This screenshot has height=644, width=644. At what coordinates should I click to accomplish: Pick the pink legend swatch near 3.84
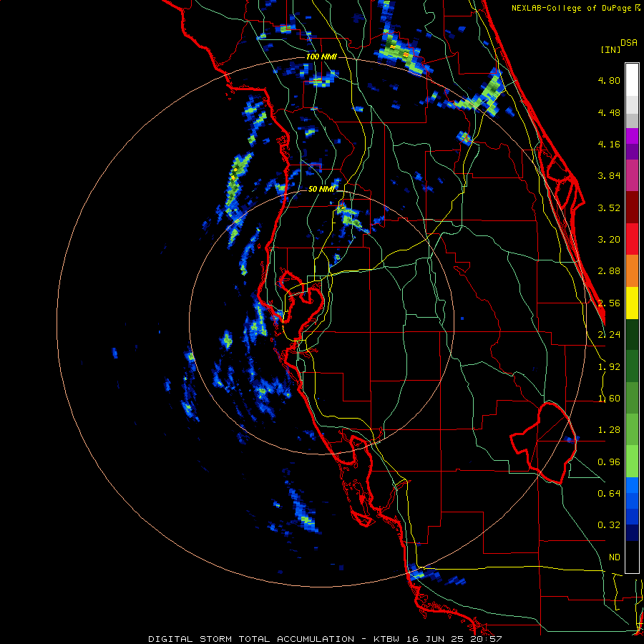click(x=632, y=176)
